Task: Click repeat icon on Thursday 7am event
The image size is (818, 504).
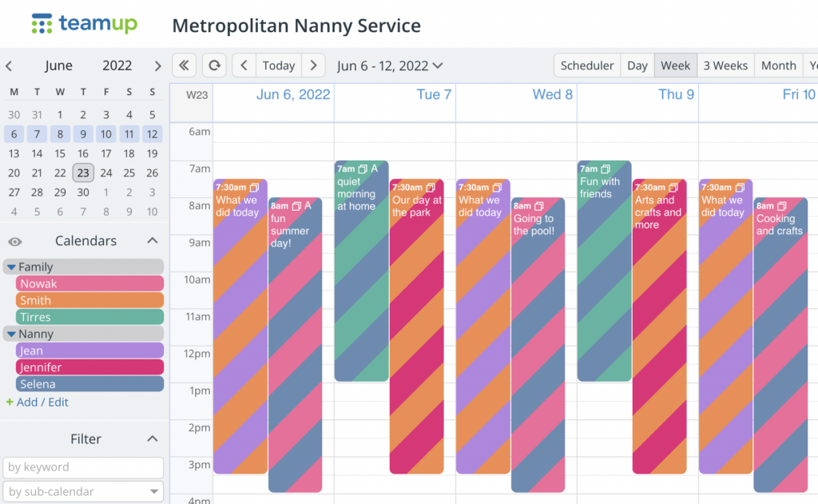Action: pyautogui.click(x=606, y=169)
